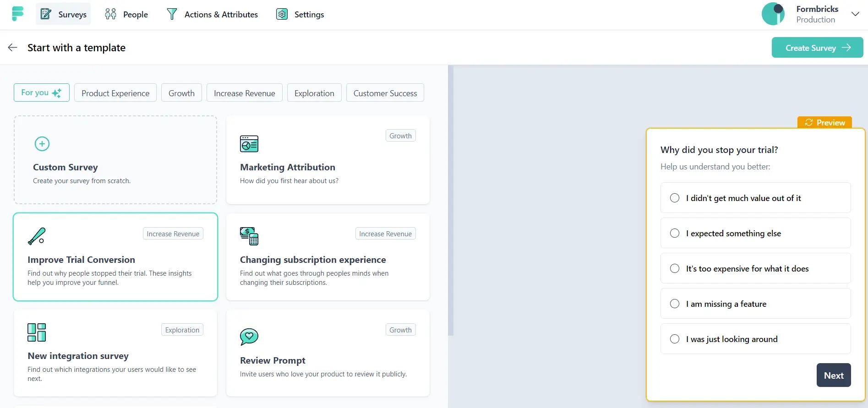Select "I am missing a feature" option

[x=755, y=304]
